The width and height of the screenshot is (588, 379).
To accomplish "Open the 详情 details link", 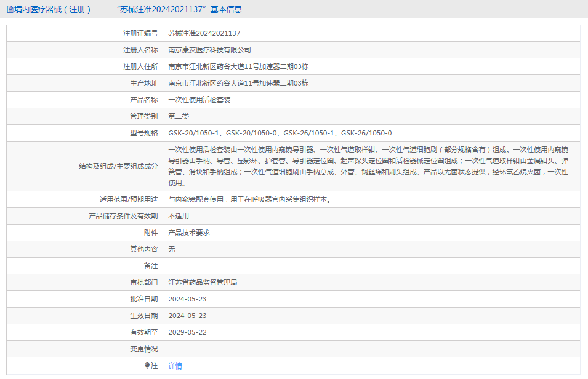I will click(x=175, y=366).
